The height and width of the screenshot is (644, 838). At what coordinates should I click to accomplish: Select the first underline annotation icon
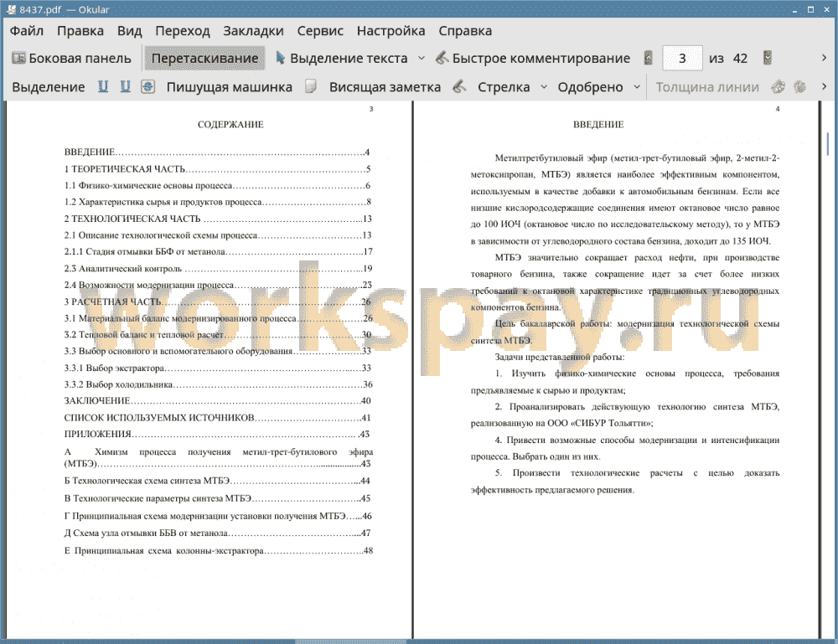click(x=103, y=86)
